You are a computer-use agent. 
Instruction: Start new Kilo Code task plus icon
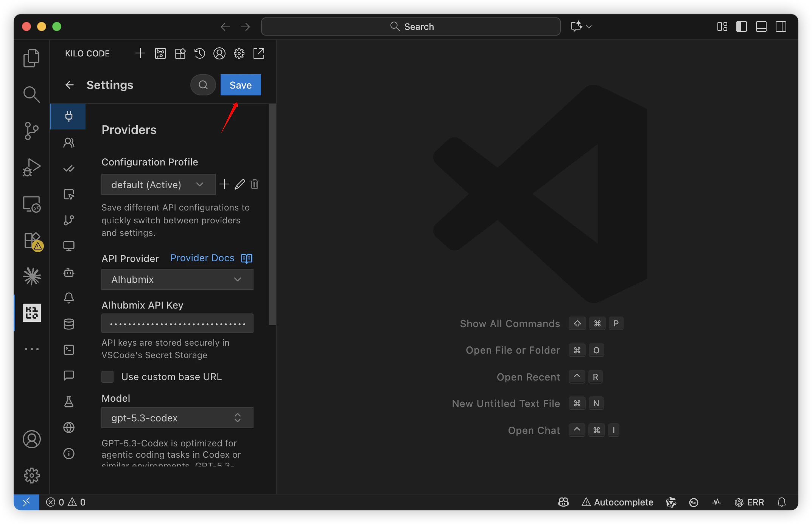(140, 53)
